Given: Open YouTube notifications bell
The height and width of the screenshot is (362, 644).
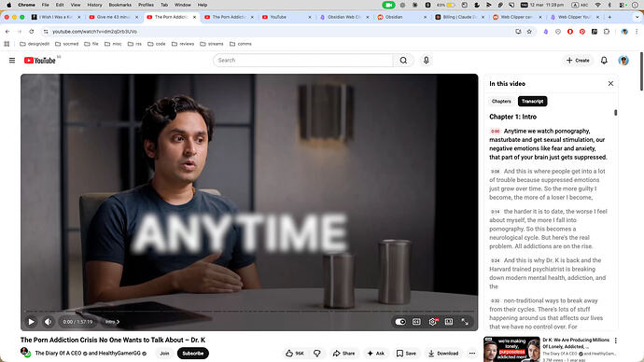Looking at the screenshot, I should coord(604,61).
